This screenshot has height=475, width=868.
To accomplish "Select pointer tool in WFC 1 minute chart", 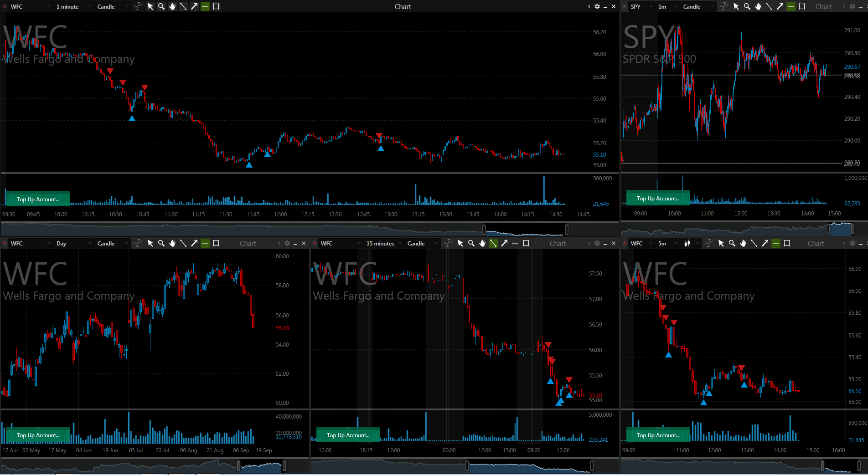I will (x=150, y=6).
